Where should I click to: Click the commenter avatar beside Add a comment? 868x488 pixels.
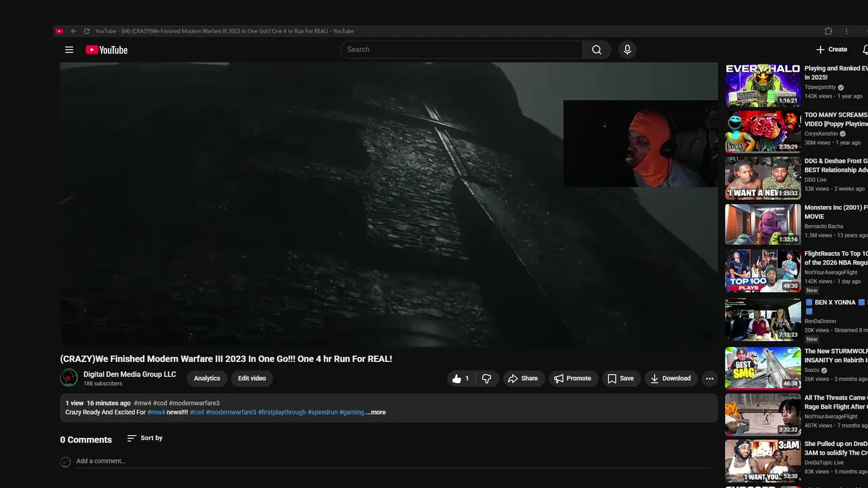click(65, 462)
